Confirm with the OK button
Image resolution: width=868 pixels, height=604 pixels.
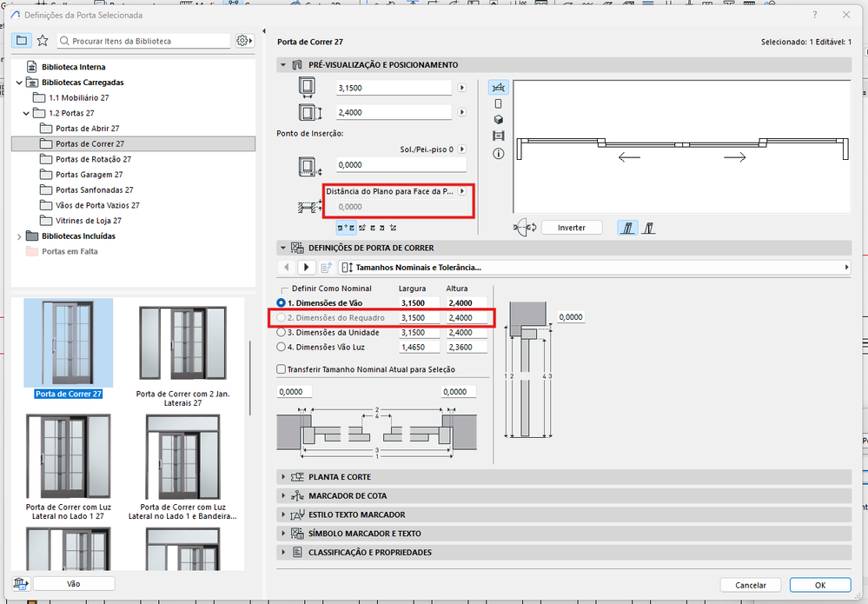820,585
